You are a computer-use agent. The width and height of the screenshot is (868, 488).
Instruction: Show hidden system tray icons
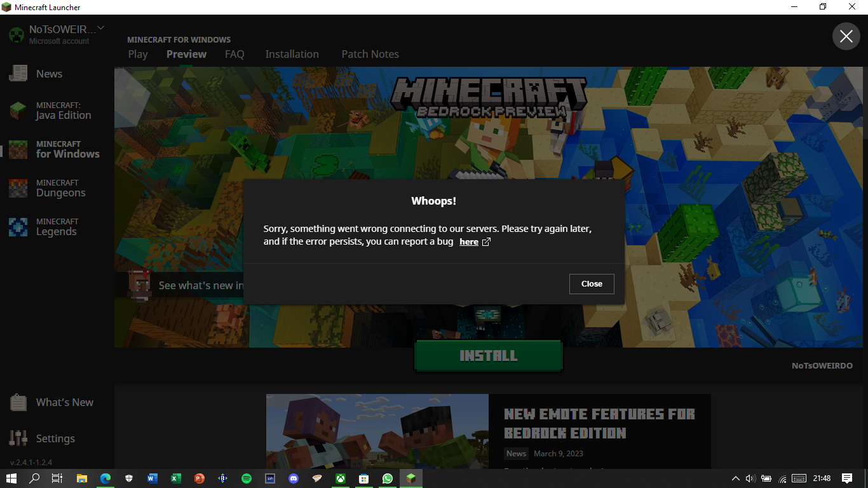pos(736,478)
